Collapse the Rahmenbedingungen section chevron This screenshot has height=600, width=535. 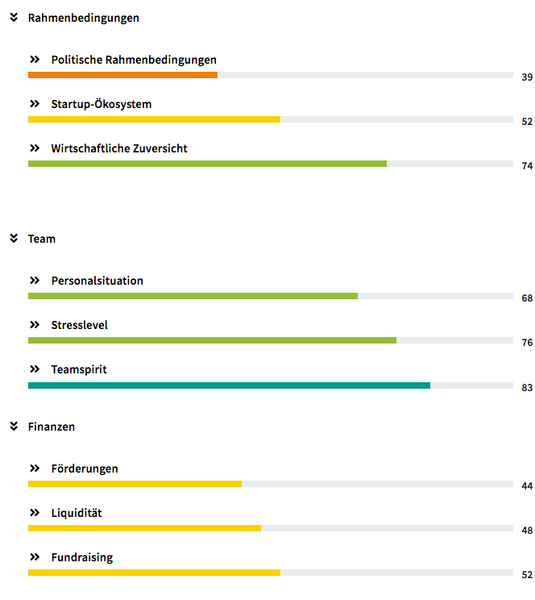[14, 18]
